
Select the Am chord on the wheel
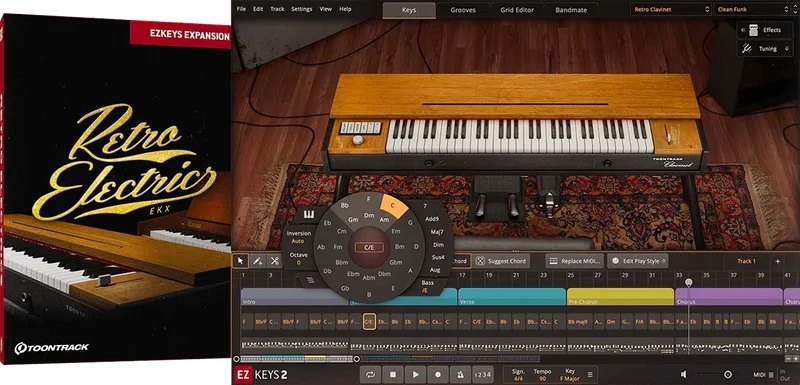pos(385,219)
